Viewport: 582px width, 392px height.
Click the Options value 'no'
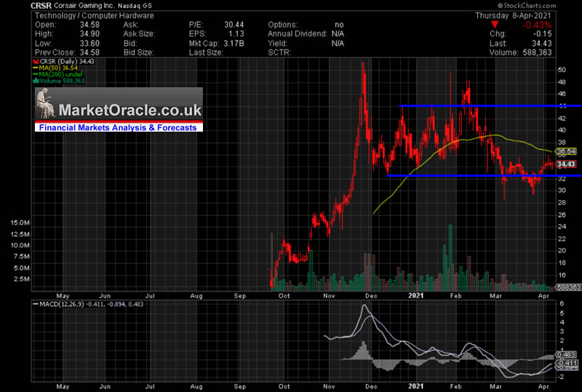(x=339, y=25)
